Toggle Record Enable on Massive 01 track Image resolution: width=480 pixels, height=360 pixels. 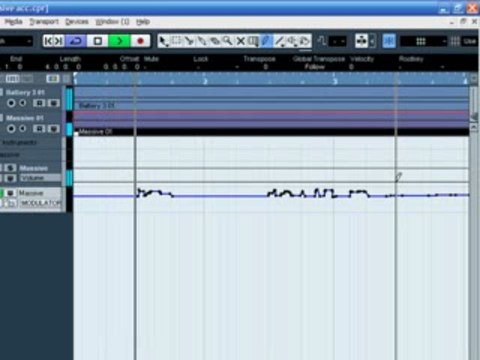click(11, 129)
